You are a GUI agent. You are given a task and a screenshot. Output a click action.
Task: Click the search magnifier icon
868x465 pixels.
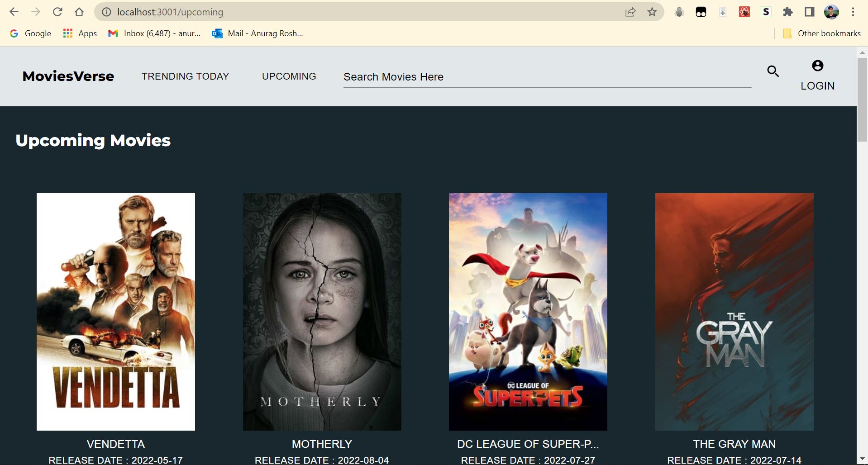(773, 71)
